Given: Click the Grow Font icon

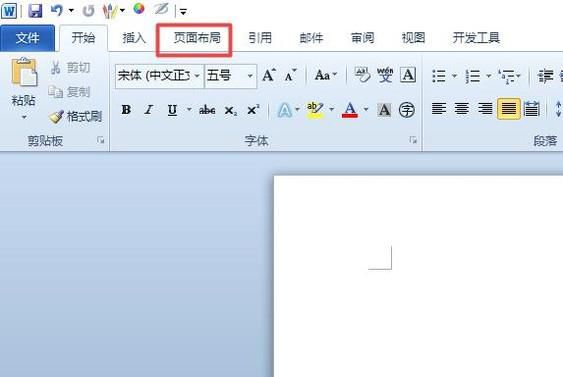Looking at the screenshot, I should [x=269, y=75].
